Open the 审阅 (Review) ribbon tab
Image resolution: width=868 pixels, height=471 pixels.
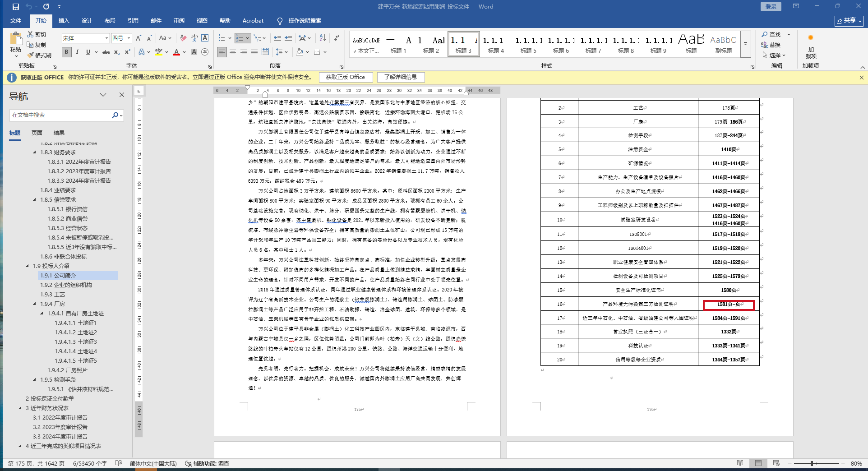click(x=179, y=21)
